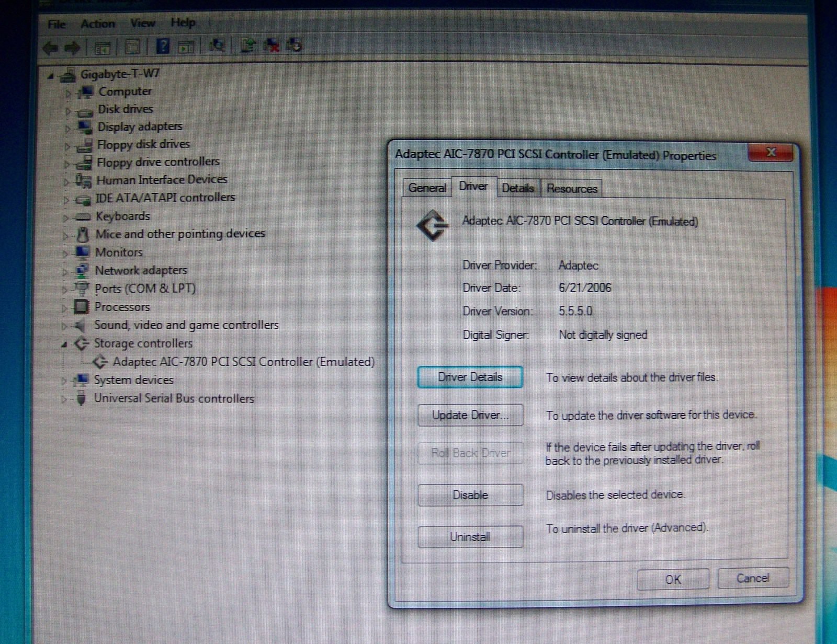The image size is (837, 644).
Task: Select the Driver tab
Action: coord(473,186)
